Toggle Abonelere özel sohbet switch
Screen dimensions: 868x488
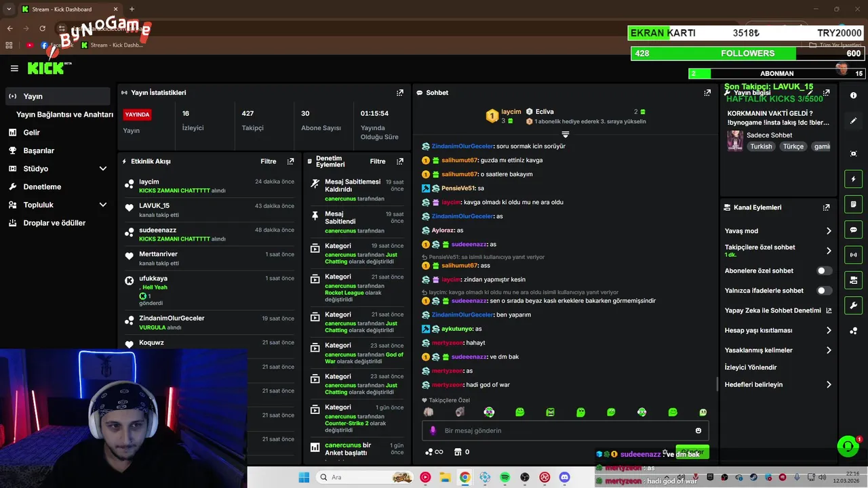824,270
